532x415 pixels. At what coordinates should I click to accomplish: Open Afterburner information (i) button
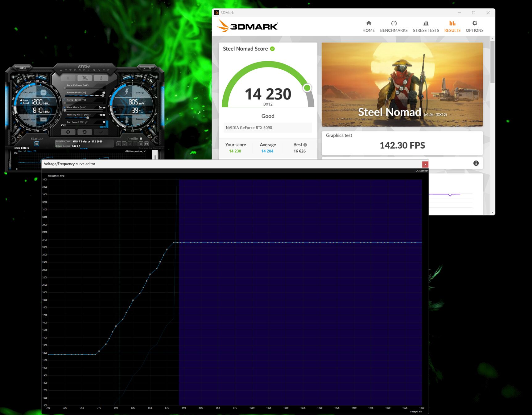click(x=101, y=78)
